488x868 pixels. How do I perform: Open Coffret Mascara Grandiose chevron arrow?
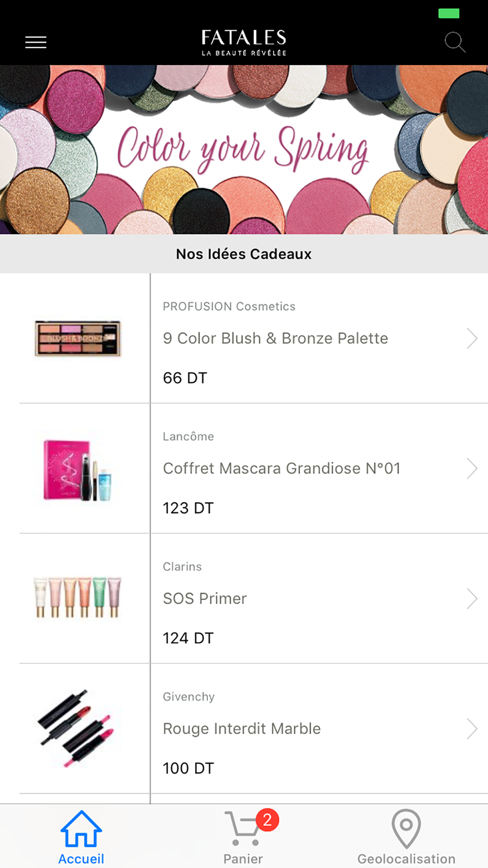click(471, 468)
